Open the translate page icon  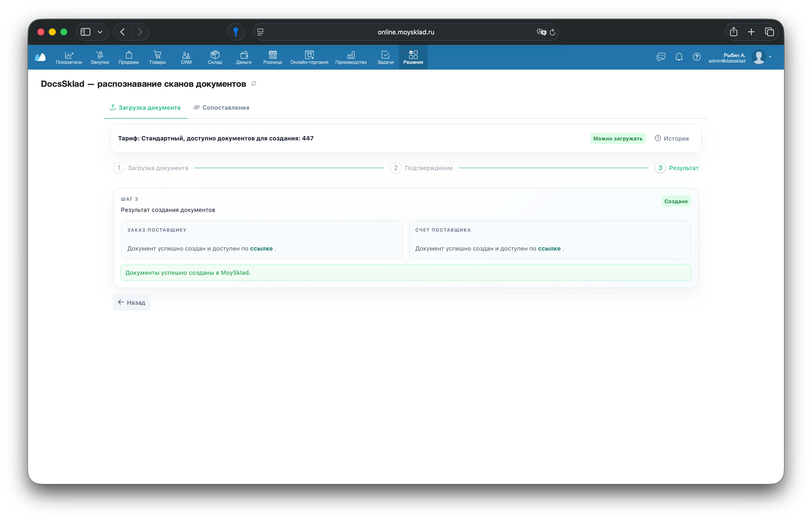(x=541, y=32)
